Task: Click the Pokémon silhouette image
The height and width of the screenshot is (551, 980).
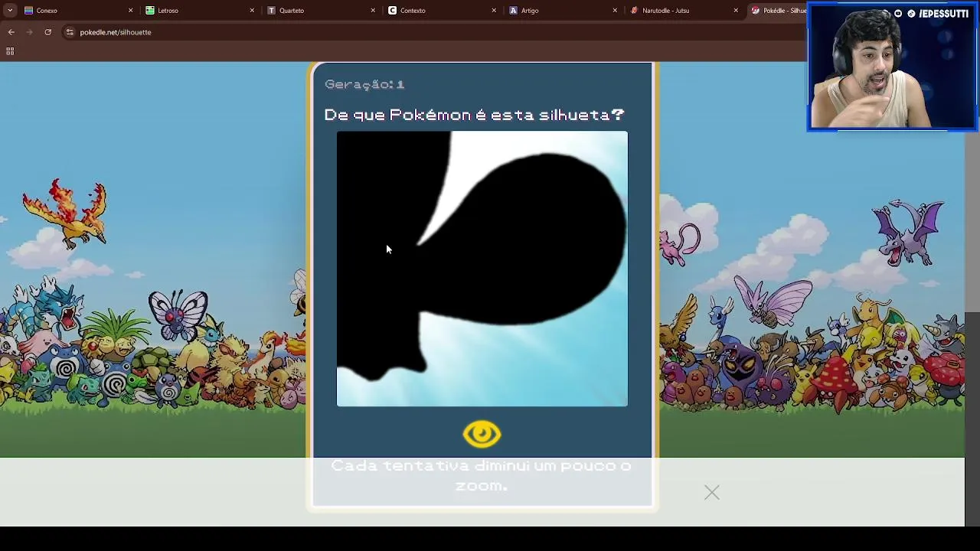Action: pyautogui.click(x=482, y=269)
